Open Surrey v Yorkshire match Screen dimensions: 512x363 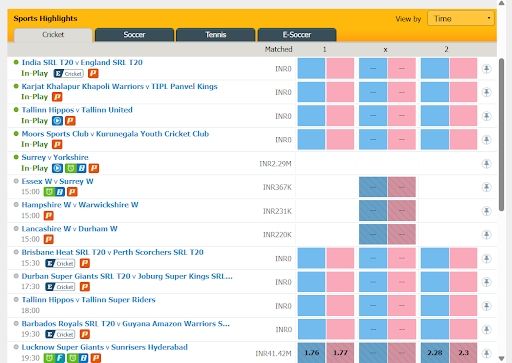(x=55, y=157)
